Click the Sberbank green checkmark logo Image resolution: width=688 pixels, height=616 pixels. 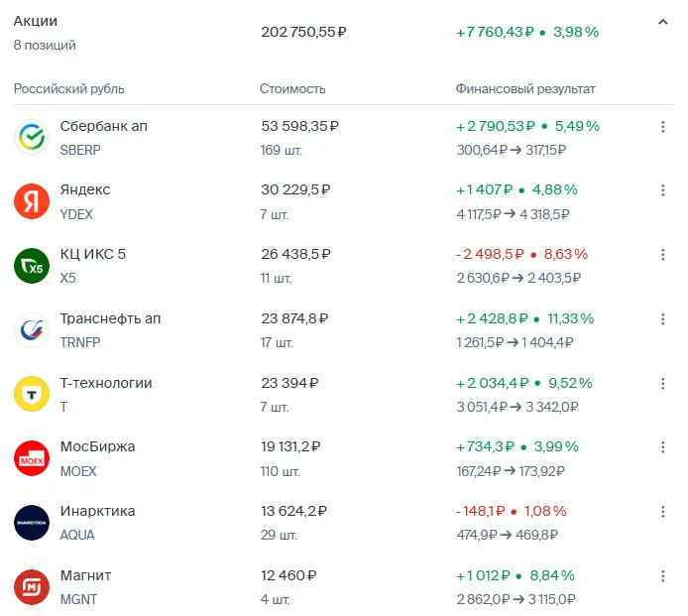coord(32,137)
